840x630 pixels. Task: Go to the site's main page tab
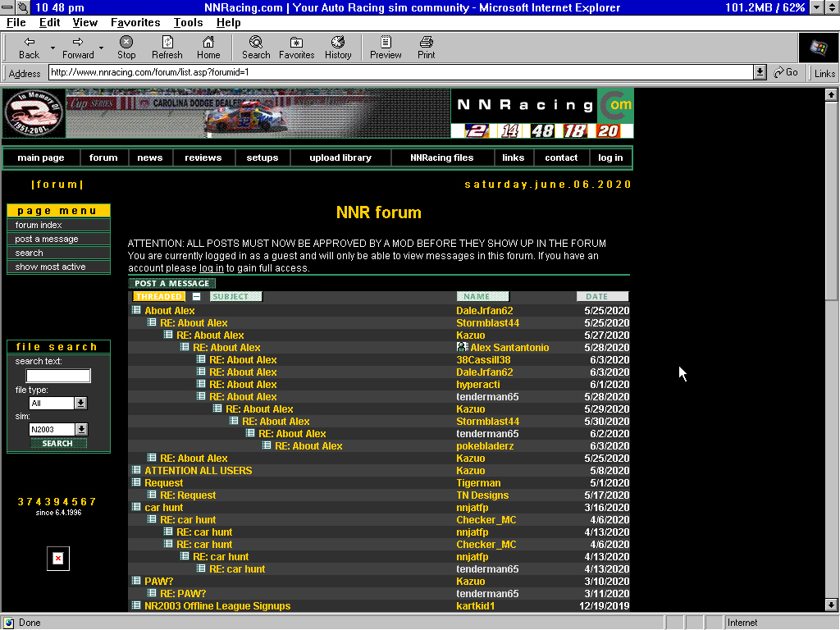tap(41, 157)
